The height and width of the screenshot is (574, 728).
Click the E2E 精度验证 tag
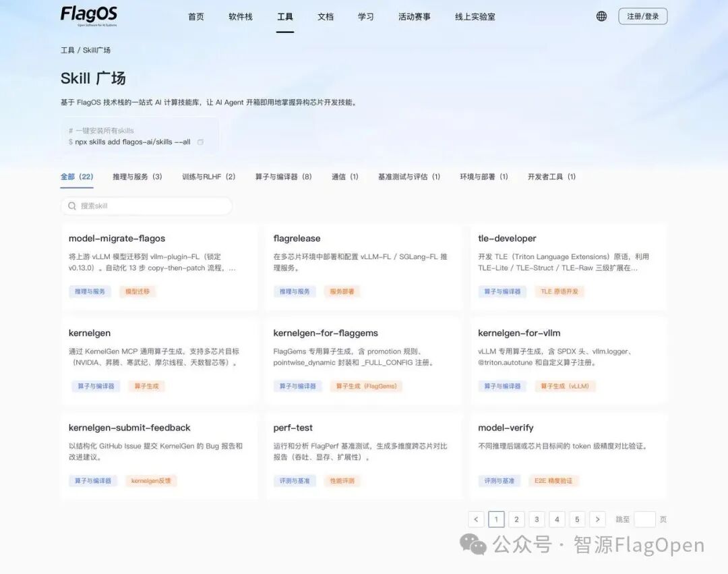coord(553,481)
